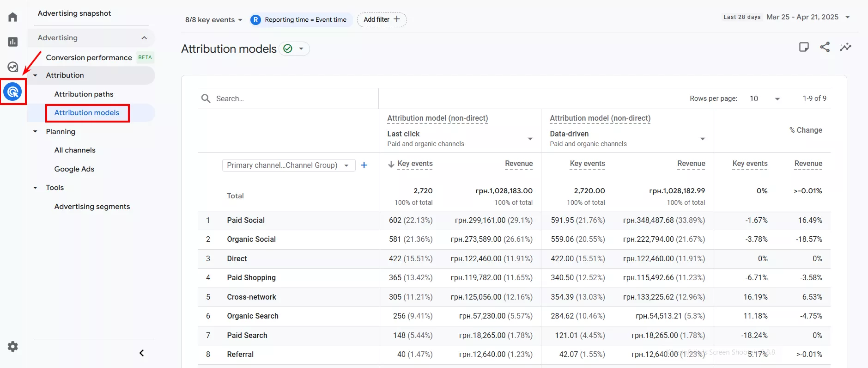Sort by Data-driven Key events column
Viewport: 868px width, 368px height.
pos(588,164)
